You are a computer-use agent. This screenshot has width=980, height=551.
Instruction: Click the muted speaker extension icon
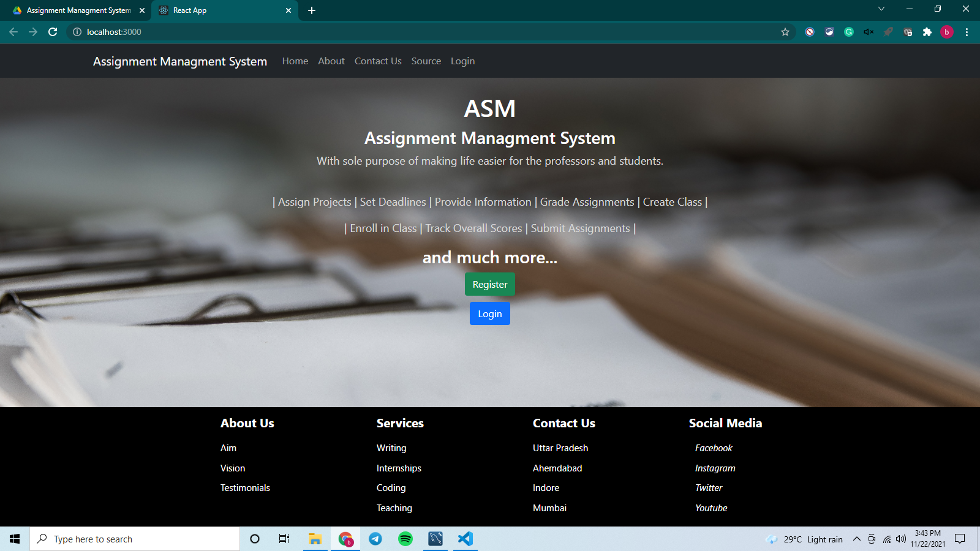click(869, 32)
